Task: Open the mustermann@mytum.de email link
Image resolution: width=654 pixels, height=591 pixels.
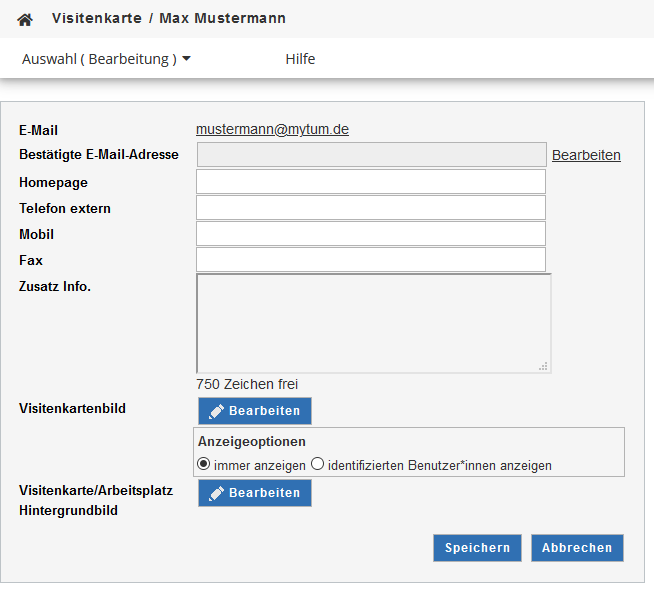Action: pyautogui.click(x=272, y=129)
